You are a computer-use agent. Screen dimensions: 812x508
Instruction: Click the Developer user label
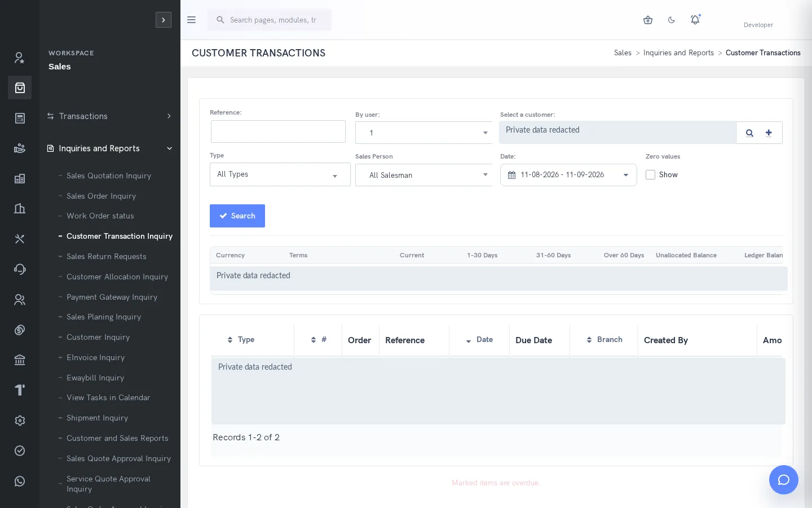click(x=758, y=25)
